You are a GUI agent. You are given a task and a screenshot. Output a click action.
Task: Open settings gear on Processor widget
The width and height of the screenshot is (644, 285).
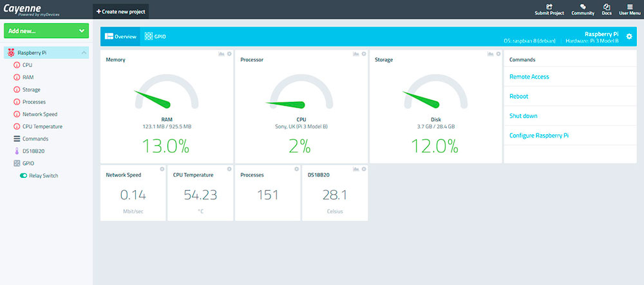364,54
